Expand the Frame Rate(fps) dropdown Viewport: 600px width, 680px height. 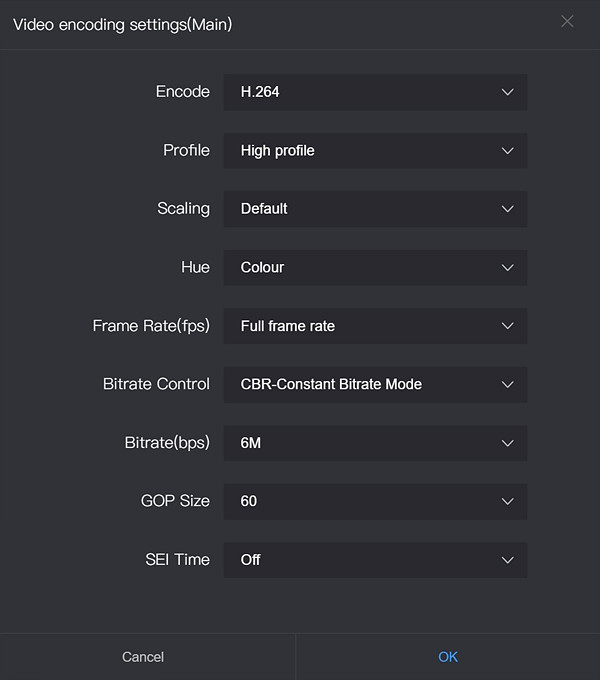click(374, 326)
